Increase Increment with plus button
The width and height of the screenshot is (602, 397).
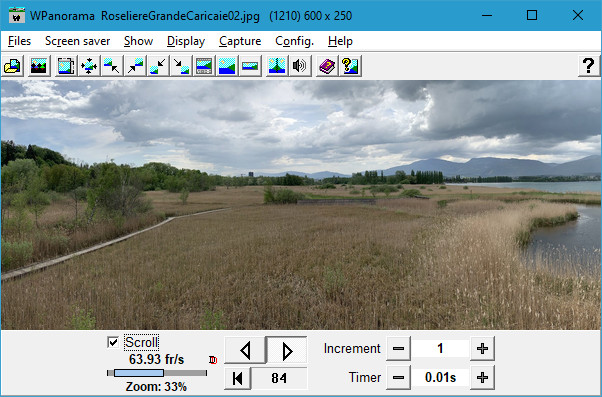pos(482,349)
